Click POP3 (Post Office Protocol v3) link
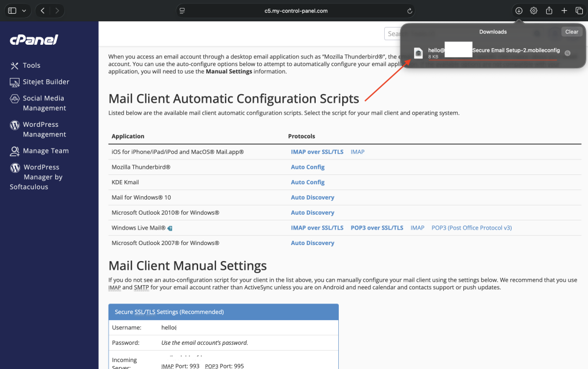The image size is (588, 369). (471, 228)
